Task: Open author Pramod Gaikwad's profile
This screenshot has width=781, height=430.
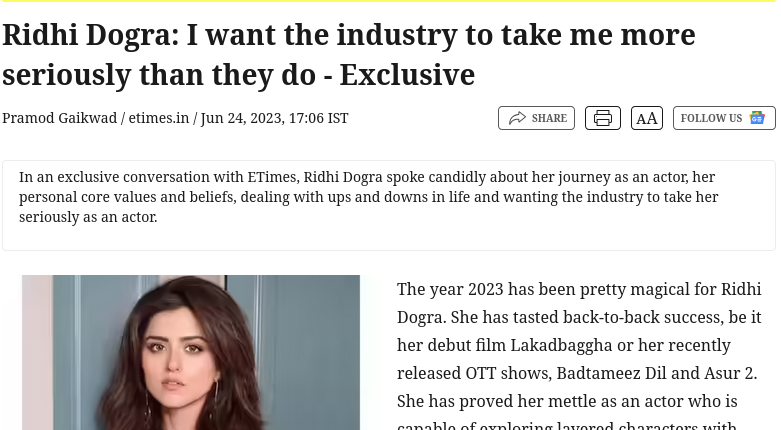Action: pyautogui.click(x=59, y=118)
